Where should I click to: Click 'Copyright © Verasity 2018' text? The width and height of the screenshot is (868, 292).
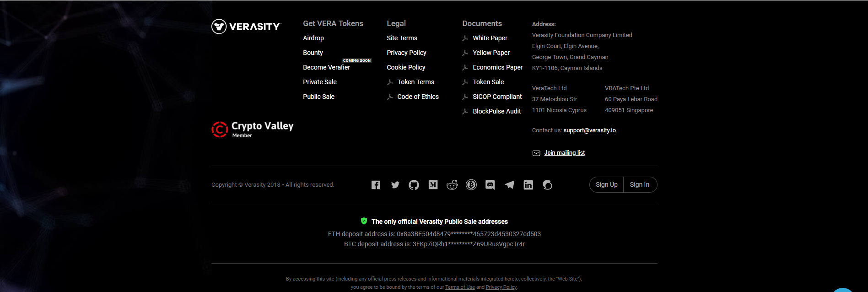(246, 185)
